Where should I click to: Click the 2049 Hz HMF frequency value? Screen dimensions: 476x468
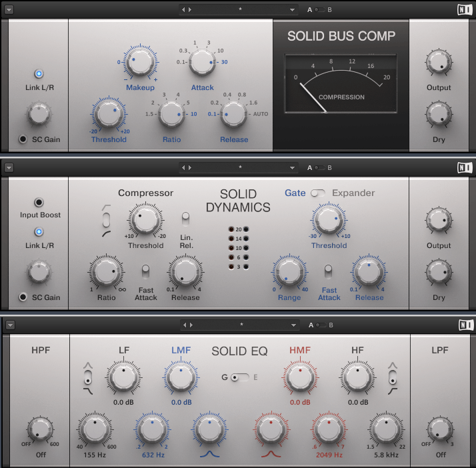coord(329,455)
